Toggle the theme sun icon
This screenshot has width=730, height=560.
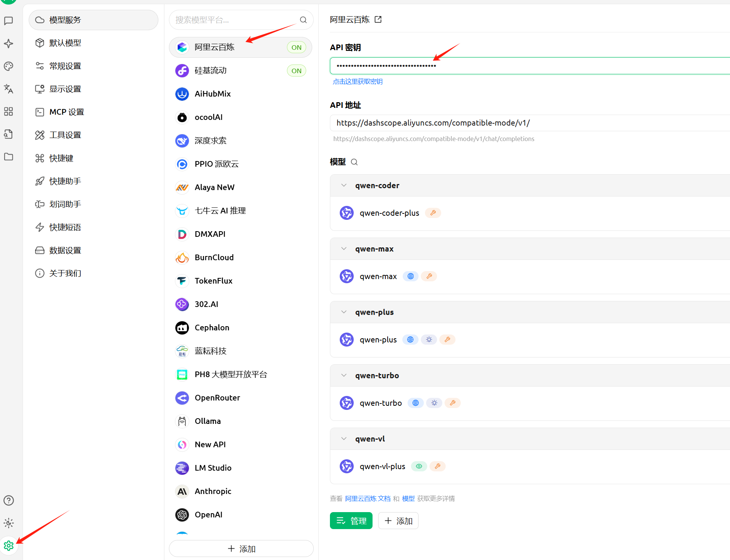coord(9,523)
